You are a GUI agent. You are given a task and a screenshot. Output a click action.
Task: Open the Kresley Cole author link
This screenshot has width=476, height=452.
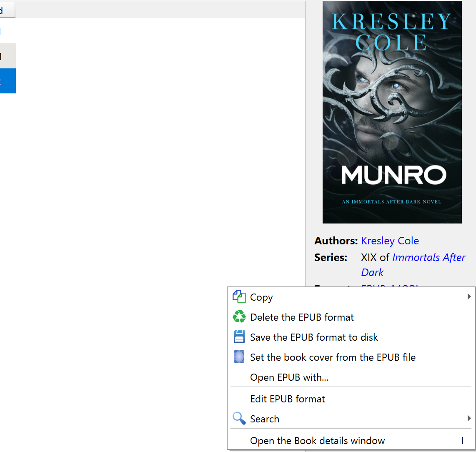[390, 241]
